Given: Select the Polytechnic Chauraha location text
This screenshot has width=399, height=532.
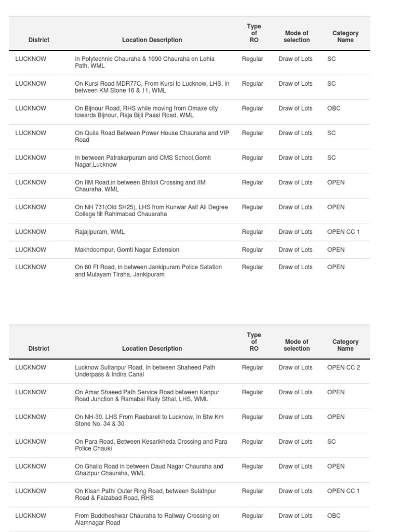Looking at the screenshot, I should coord(144,62).
